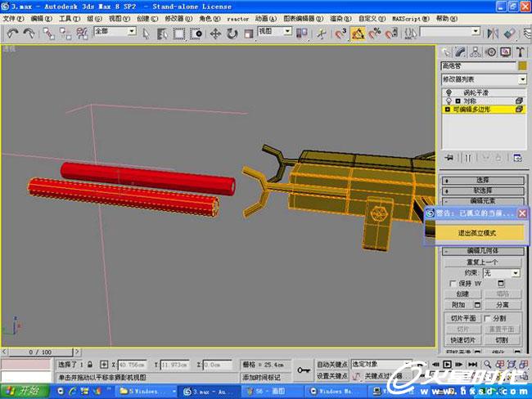The height and width of the screenshot is (399, 532).
Task: Toggle the Spinner Snap icon
Action: [391, 34]
